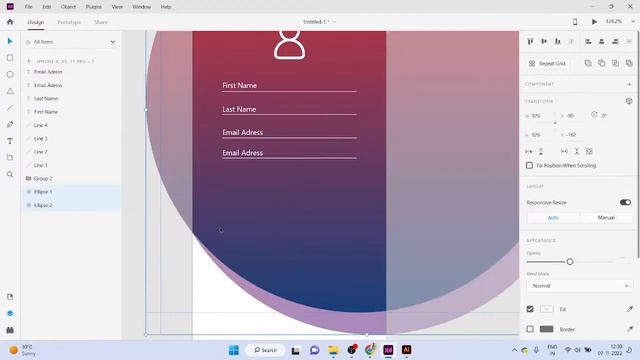Viewport: 640px width, 360px height.
Task: Select the Pen tool
Action: pyautogui.click(x=10, y=124)
